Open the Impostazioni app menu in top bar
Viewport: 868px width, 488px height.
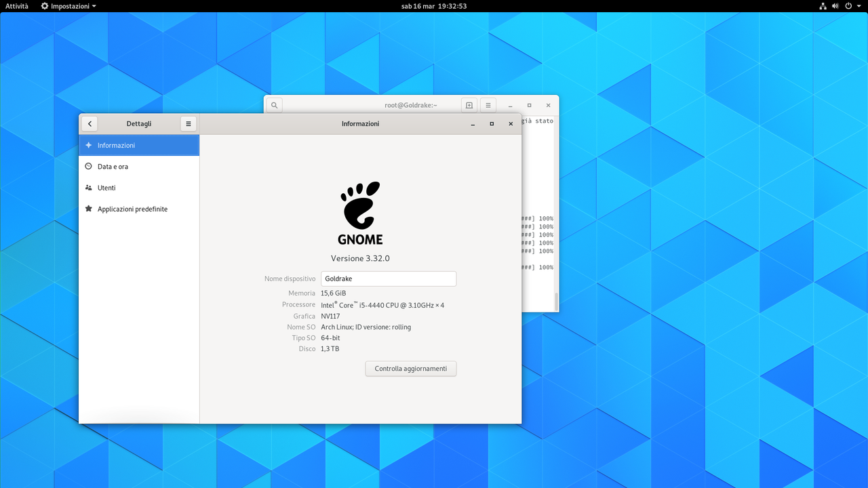coord(68,6)
